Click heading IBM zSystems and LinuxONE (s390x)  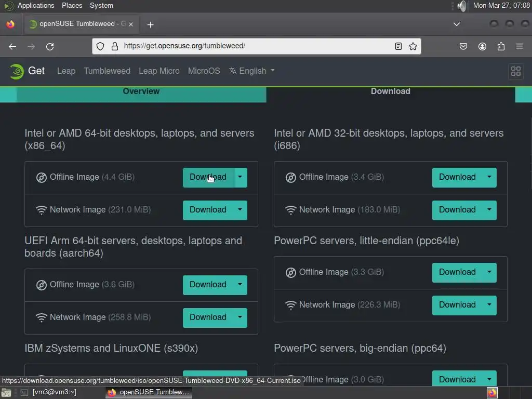tap(111, 349)
